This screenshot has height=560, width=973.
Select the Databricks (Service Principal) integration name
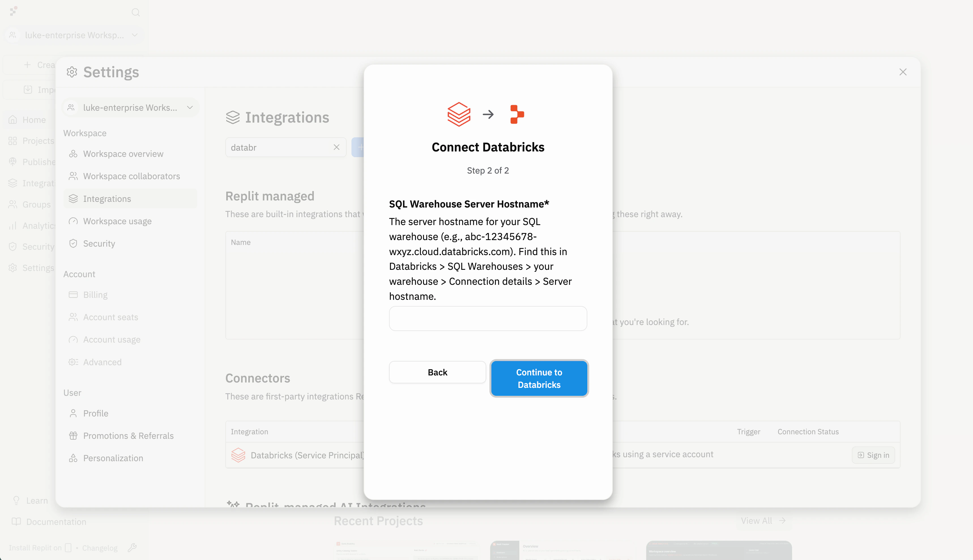[x=307, y=455]
